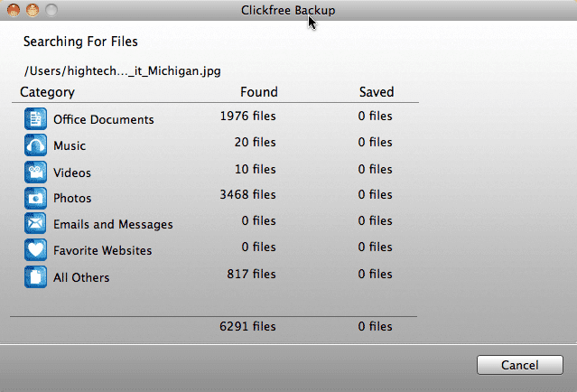The height and width of the screenshot is (392, 577).
Task: Select the Favorite Websites heart icon
Action: coord(35,250)
